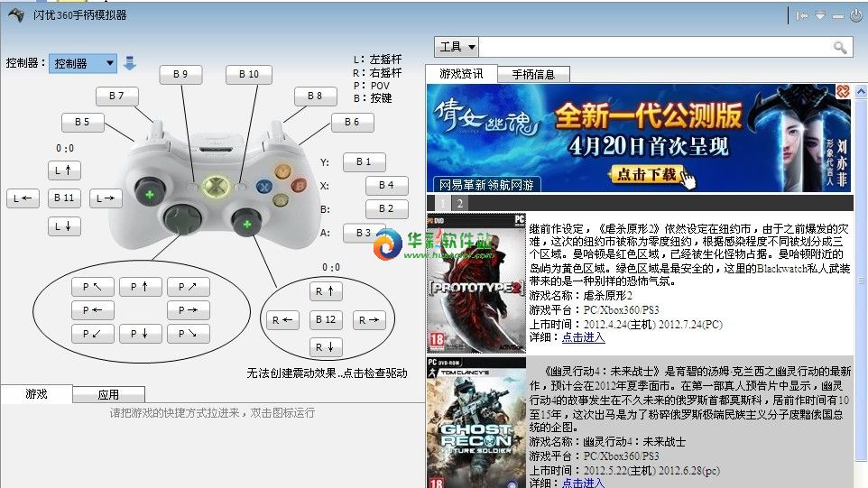Click the Ghost Recon game cover thumbnail
This screenshot has width=868, height=488.
pyautogui.click(x=476, y=423)
